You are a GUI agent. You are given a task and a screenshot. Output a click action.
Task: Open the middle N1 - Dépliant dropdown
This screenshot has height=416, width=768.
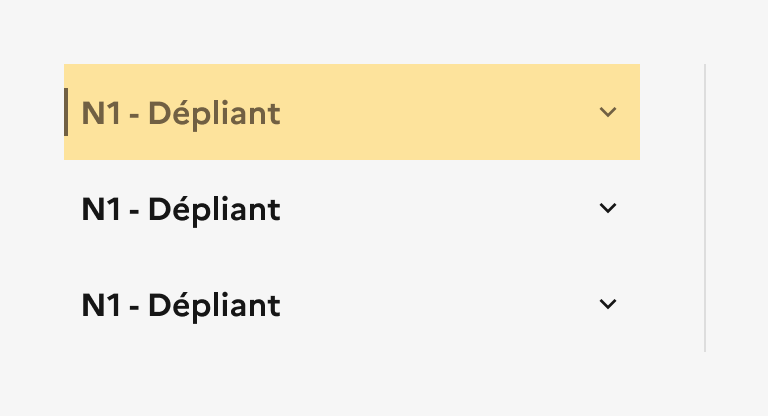tap(352, 208)
